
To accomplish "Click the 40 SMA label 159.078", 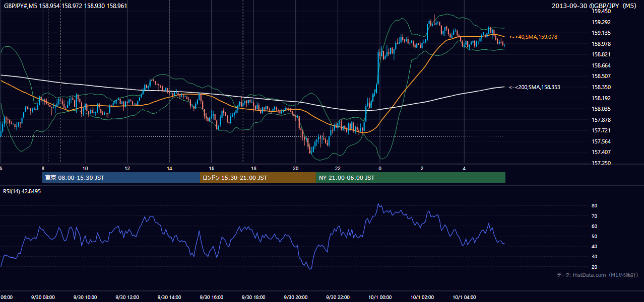I will pyautogui.click(x=533, y=37).
